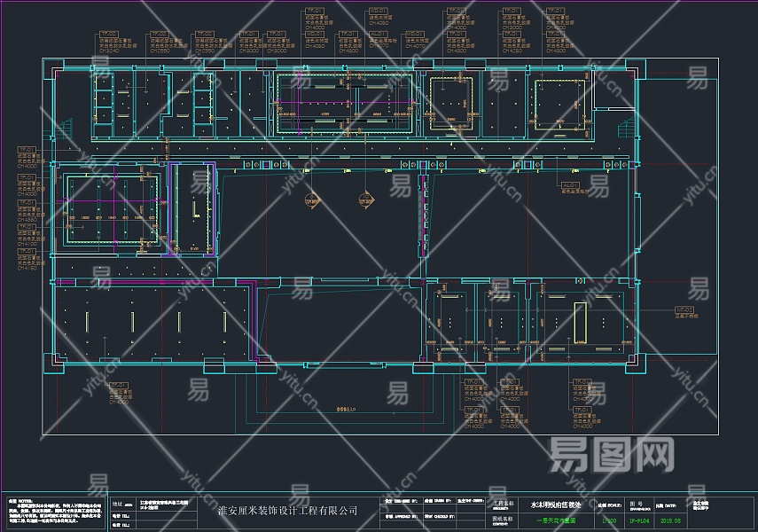
Task: Click the right circular elevation marker symbol
Action: 364,199
